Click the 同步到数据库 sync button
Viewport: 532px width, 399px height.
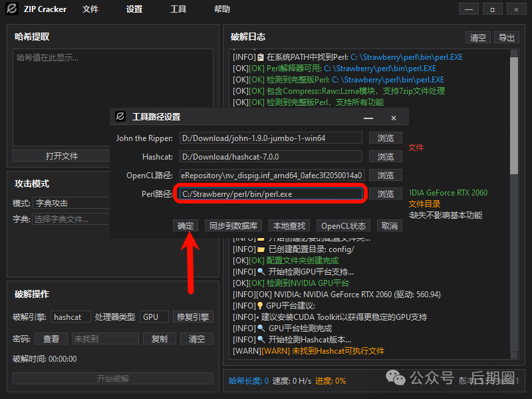234,225
